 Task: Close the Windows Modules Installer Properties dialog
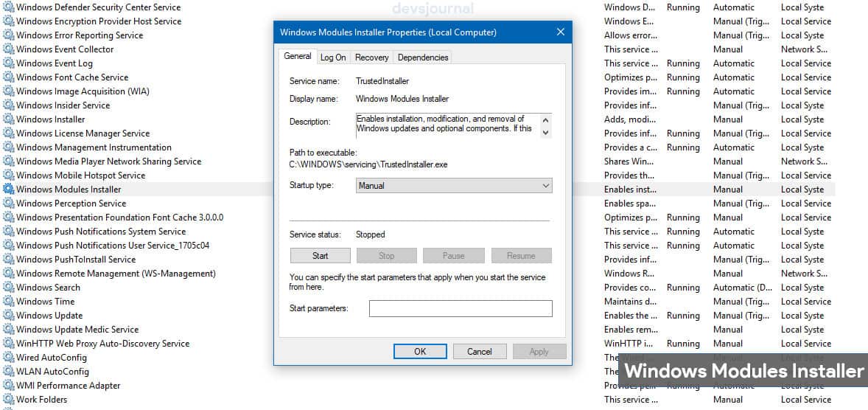click(x=560, y=32)
